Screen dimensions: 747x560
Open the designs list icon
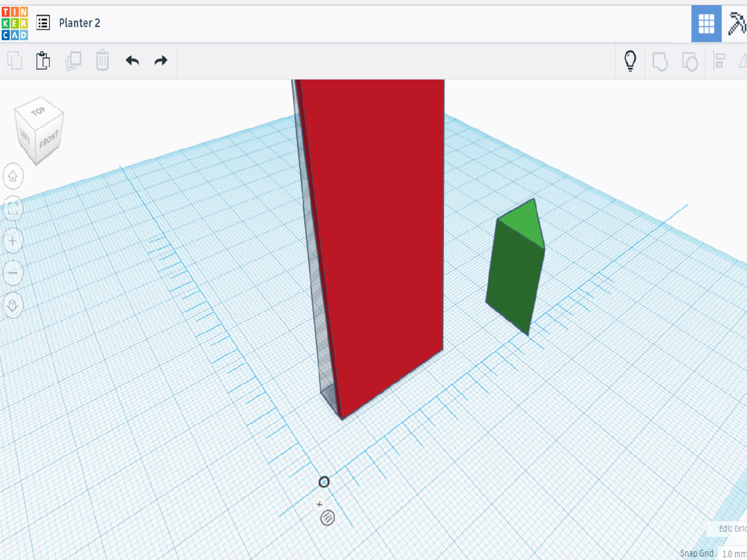(x=43, y=23)
